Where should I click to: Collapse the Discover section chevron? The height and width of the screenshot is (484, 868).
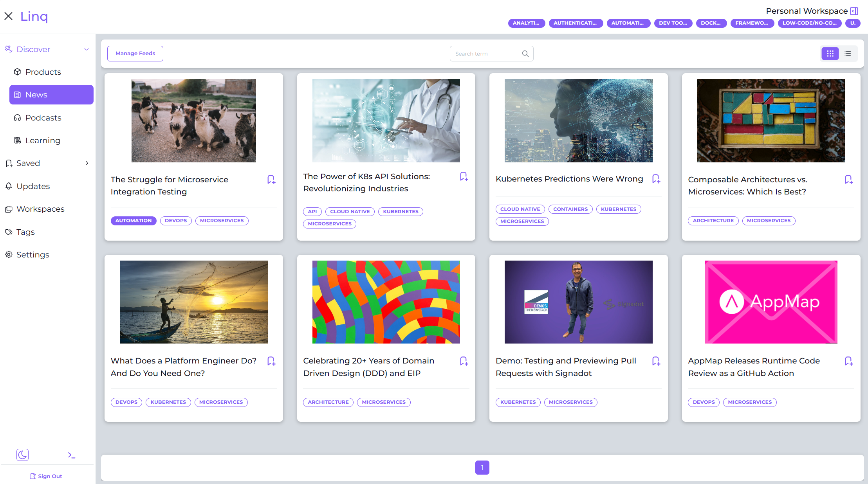[x=87, y=49]
